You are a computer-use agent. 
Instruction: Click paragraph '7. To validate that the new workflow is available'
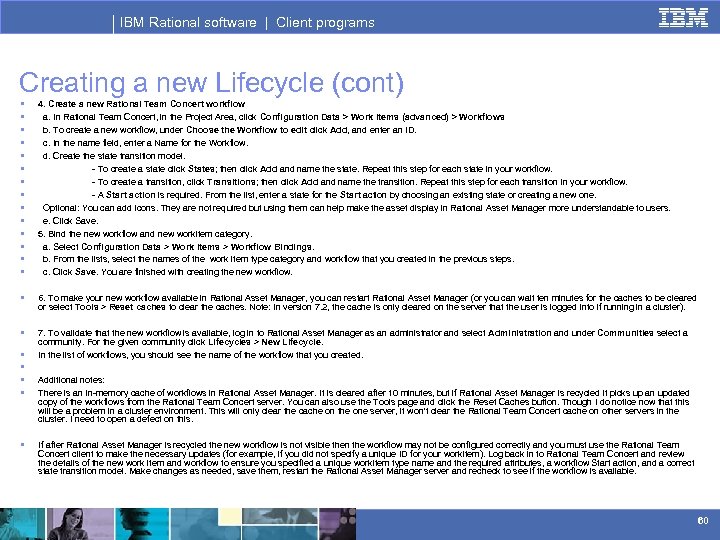(x=363, y=338)
